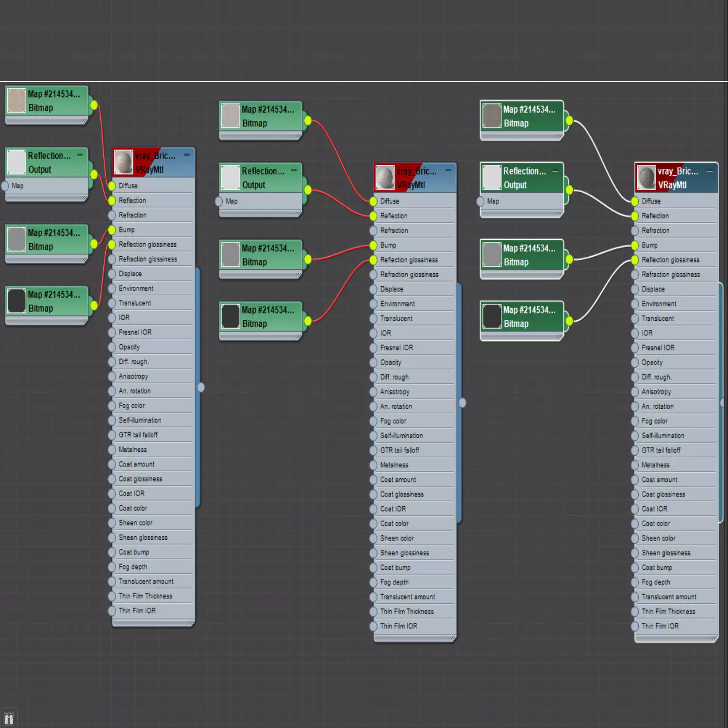Screen dimensions: 728x728
Task: Select 'Metalness' row in the leftmost VRayMtl
Action: coord(153,449)
